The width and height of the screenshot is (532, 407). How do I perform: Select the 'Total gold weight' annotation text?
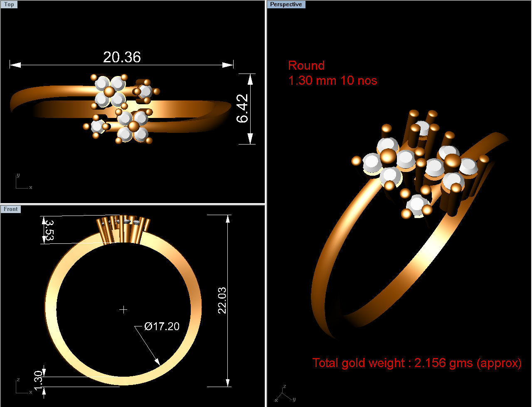click(x=417, y=363)
